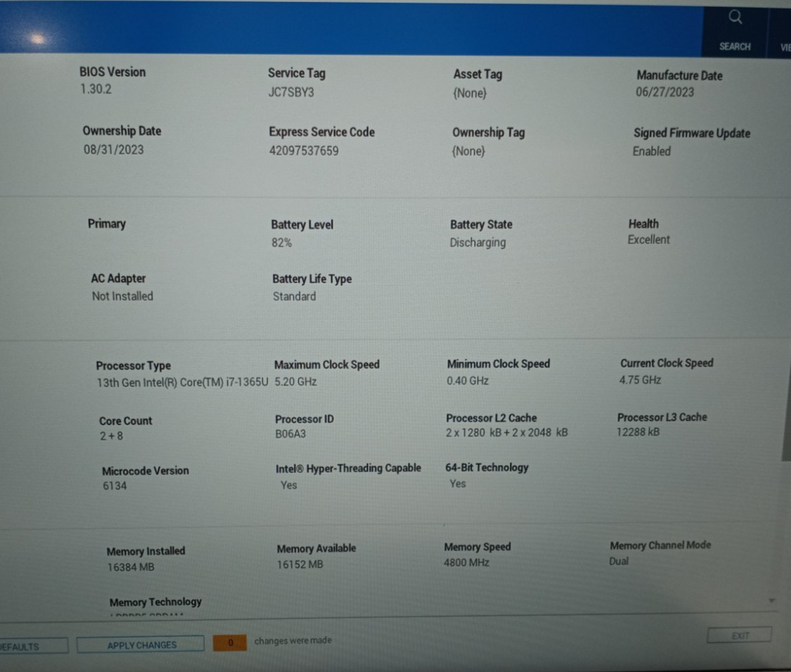
Task: Select Manufacture Date 06/27/2023
Action: coord(665,92)
